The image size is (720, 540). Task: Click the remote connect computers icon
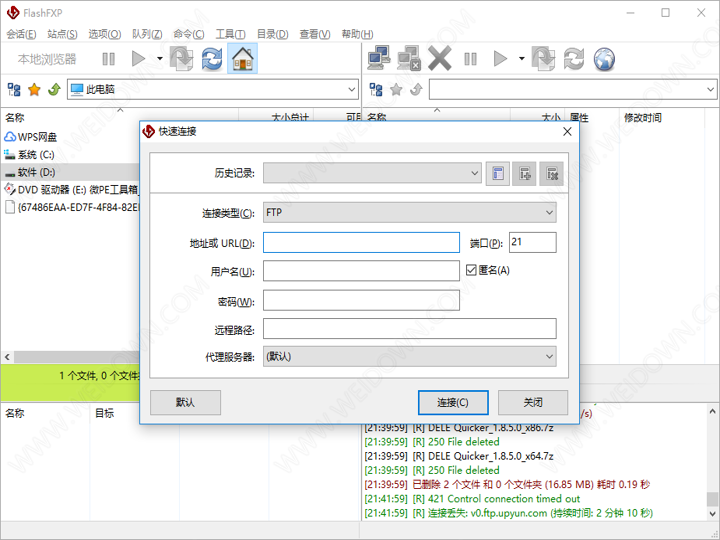tap(379, 58)
